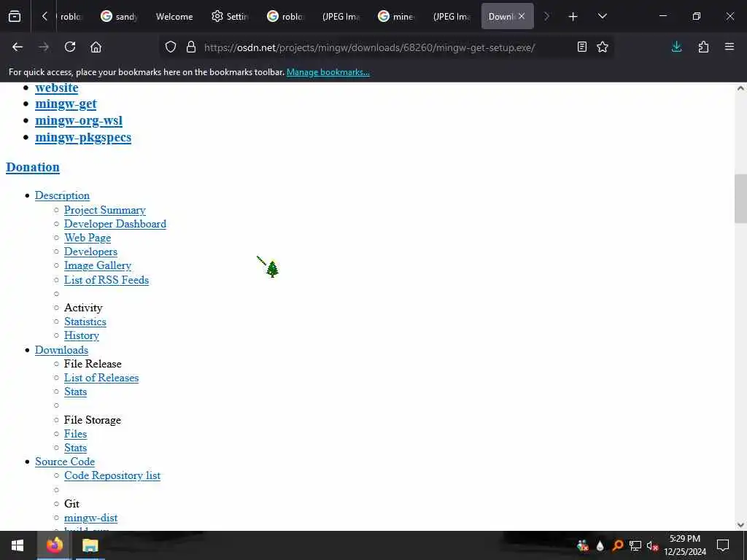Screen dimensions: 747x560
Task: Open the Description section link
Action: point(63,195)
